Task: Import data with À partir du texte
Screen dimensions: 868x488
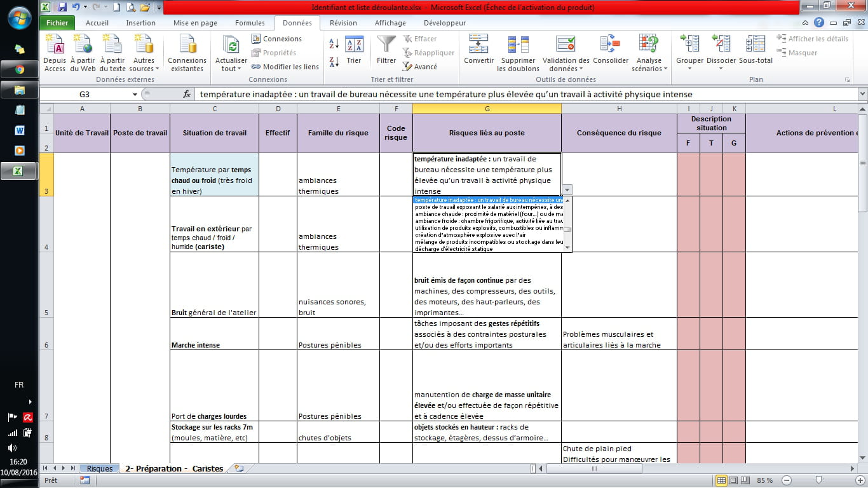Action: [x=112, y=53]
